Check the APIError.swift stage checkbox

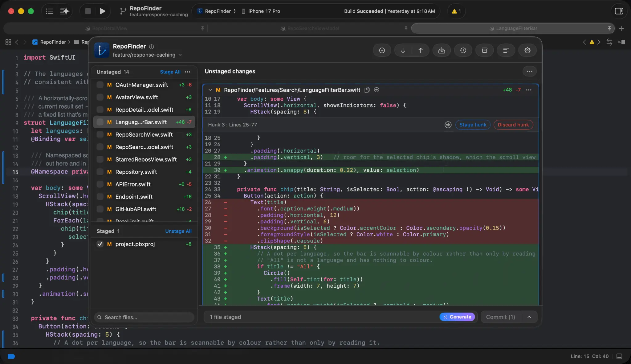point(100,184)
